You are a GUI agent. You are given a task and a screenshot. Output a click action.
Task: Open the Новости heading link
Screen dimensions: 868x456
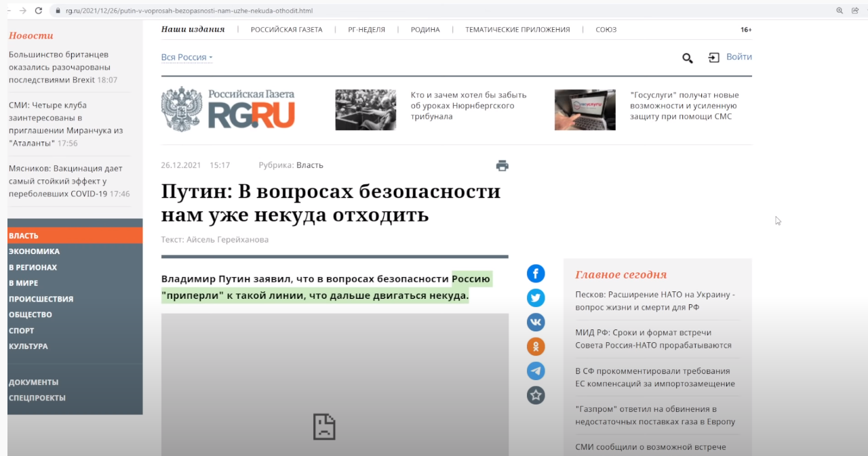point(31,35)
